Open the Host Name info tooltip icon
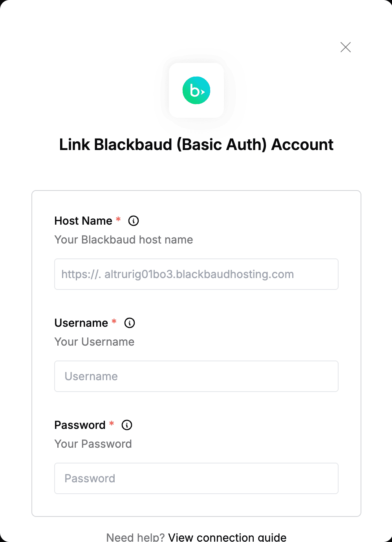This screenshot has height=542, width=392. point(134,221)
